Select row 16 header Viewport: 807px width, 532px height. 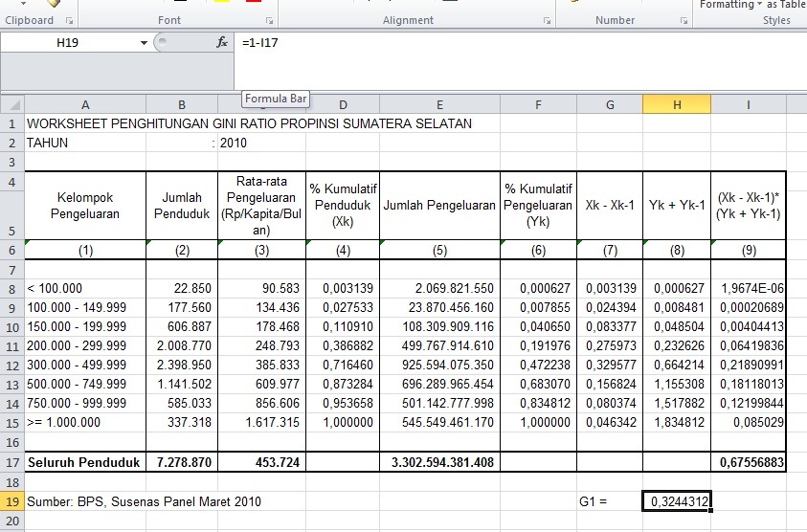point(12,442)
